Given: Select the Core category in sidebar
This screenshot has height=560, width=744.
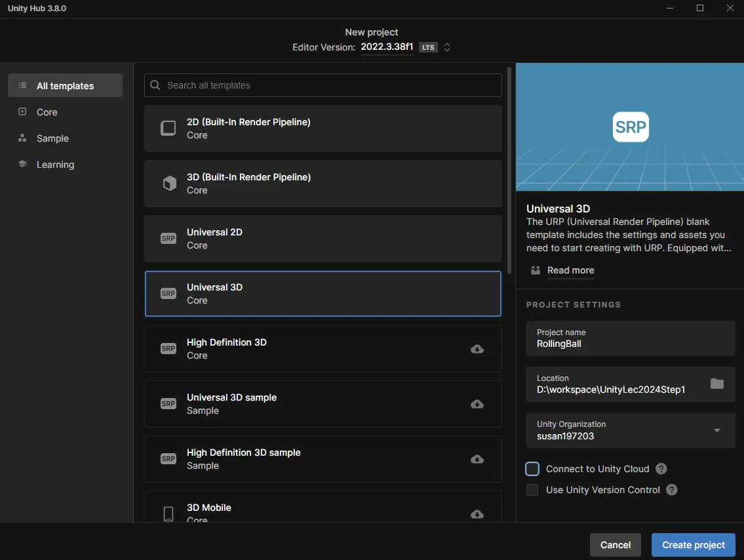Looking at the screenshot, I should point(47,112).
